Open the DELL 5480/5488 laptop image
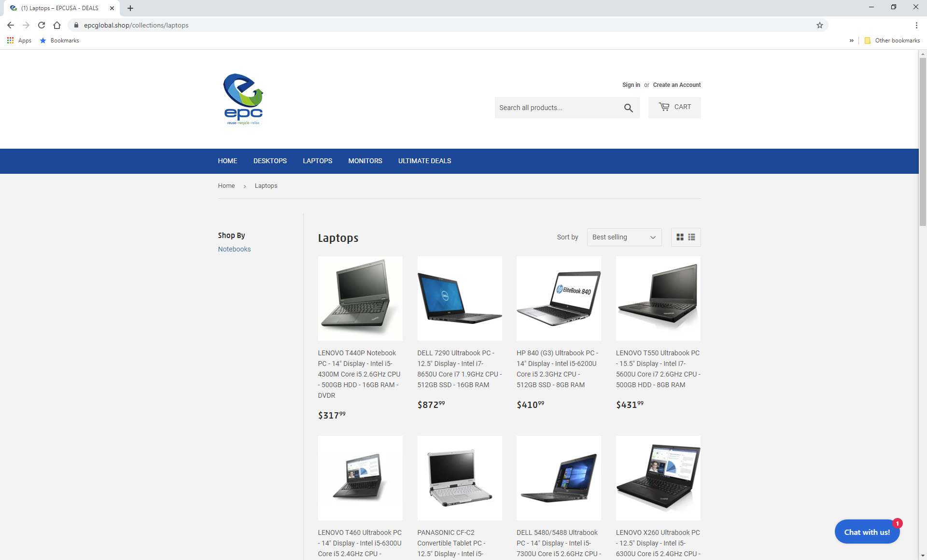The image size is (927, 560). 559,478
